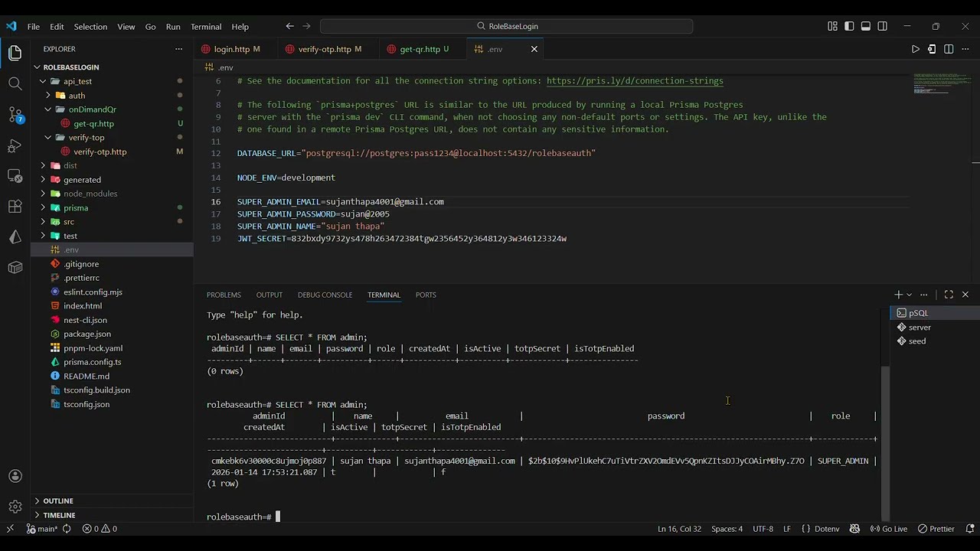Toggle the Primary Side Bar visibility
Image resolution: width=980 pixels, height=551 pixels.
tap(849, 26)
